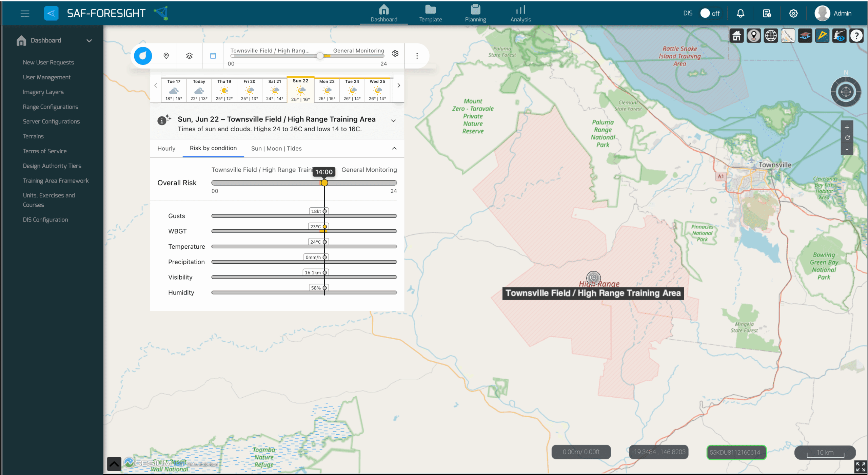Open New User Requests

tap(48, 62)
